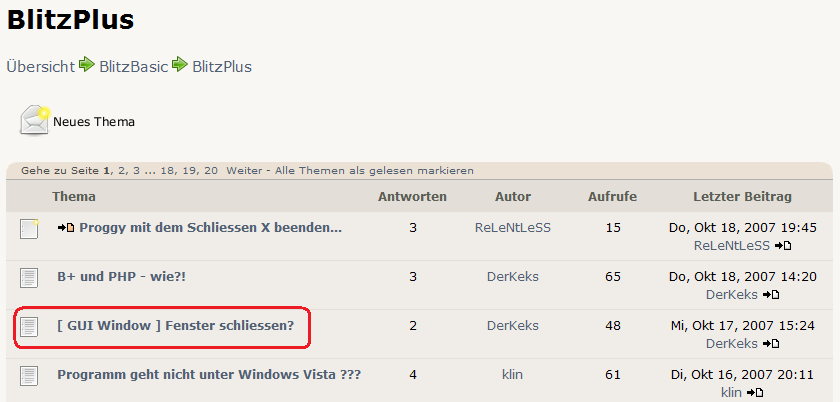
Task: Click the Letzter Beitrag column header
Action: tap(742, 197)
